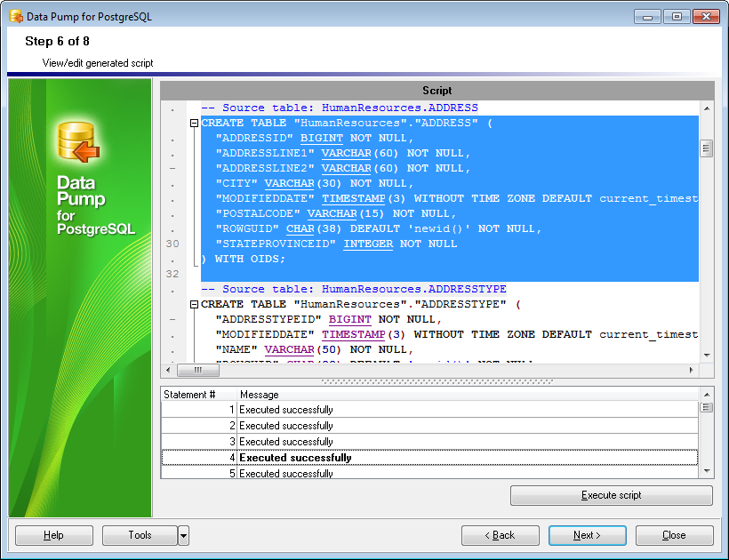The image size is (729, 560).
Task: Click the "ADDRESSLINE1" VARCHAR(60) line
Action: click(342, 154)
